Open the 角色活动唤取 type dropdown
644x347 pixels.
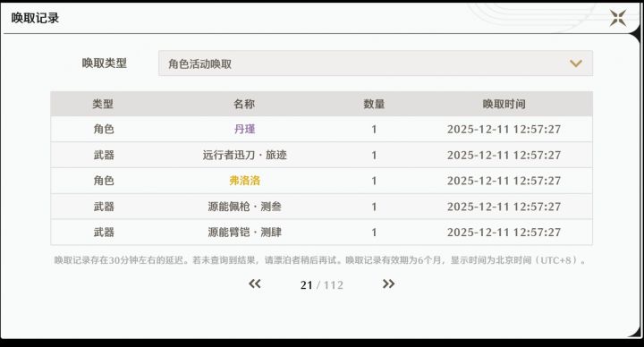coord(376,63)
